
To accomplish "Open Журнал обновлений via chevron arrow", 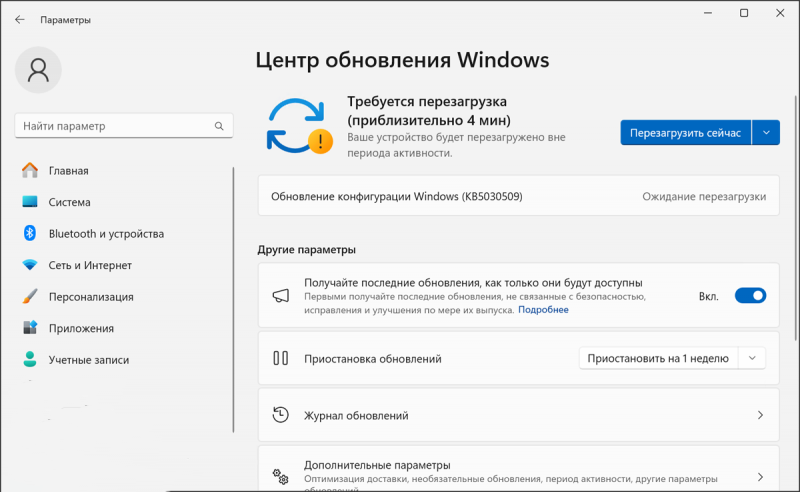I will click(760, 415).
